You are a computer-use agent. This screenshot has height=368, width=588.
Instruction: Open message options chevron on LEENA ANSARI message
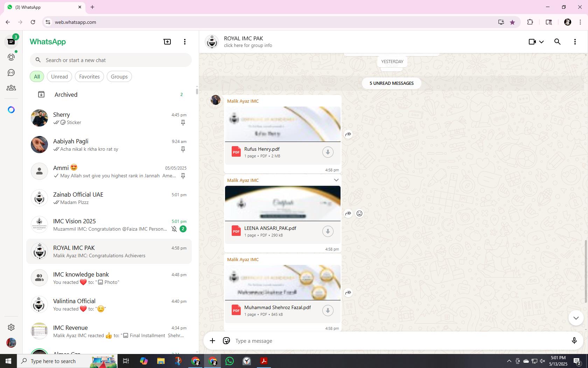(x=336, y=180)
